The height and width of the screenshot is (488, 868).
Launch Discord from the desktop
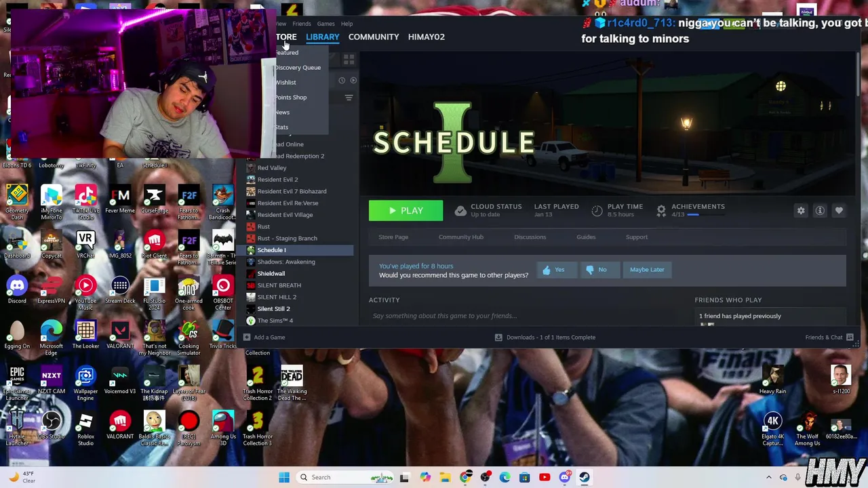(x=17, y=290)
